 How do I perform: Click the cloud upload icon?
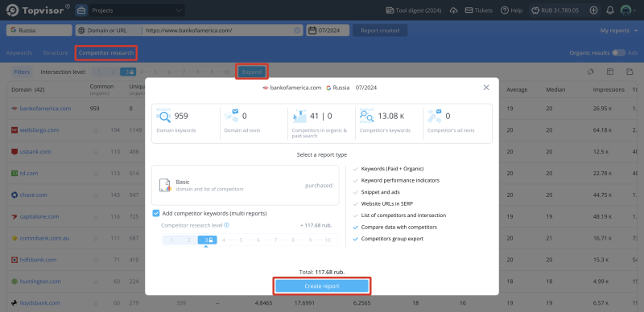453,10
